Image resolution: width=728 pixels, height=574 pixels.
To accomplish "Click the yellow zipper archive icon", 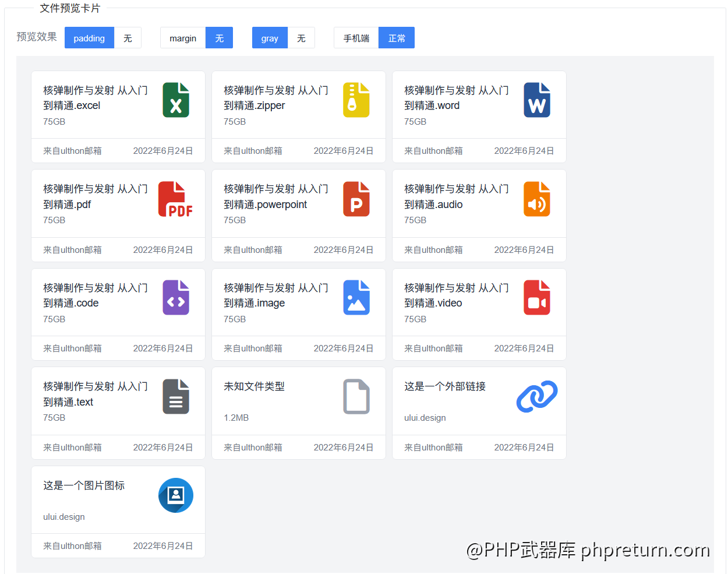I will (x=356, y=100).
